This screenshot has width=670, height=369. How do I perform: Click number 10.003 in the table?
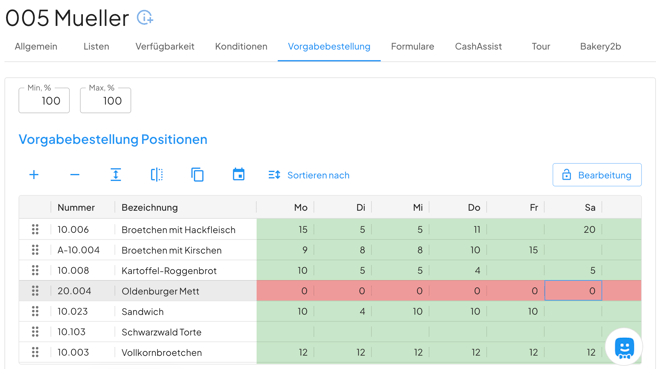[73, 352]
